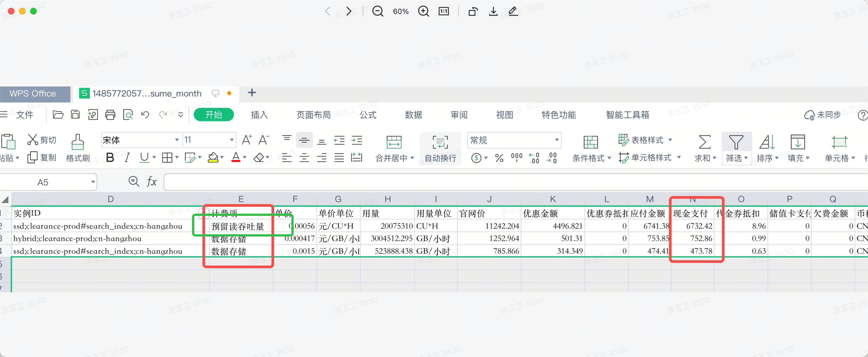The image size is (868, 357).
Task: Toggle bold formatting
Action: [110, 158]
